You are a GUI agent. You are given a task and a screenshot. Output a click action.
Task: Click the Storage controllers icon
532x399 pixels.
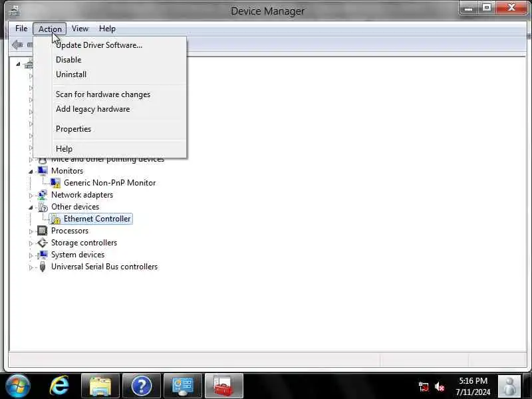tap(43, 243)
